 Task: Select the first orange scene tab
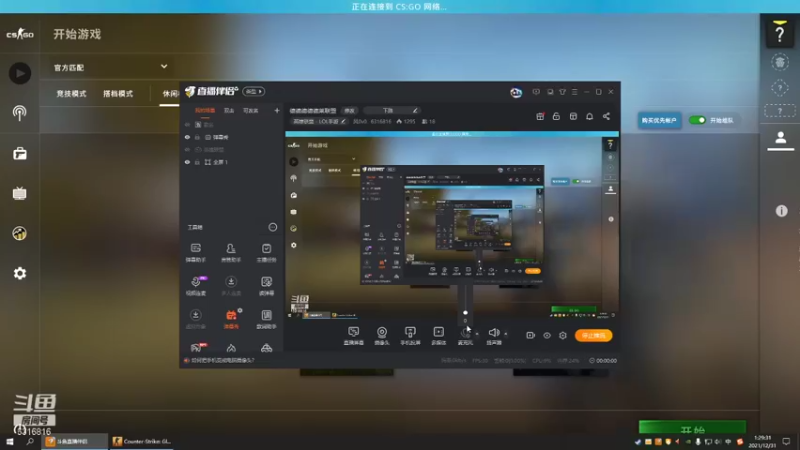pos(205,110)
